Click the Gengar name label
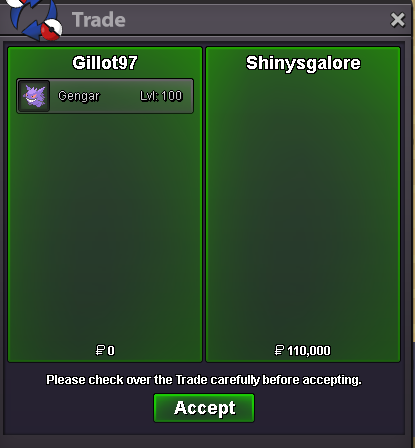415x448 pixels. coord(79,96)
